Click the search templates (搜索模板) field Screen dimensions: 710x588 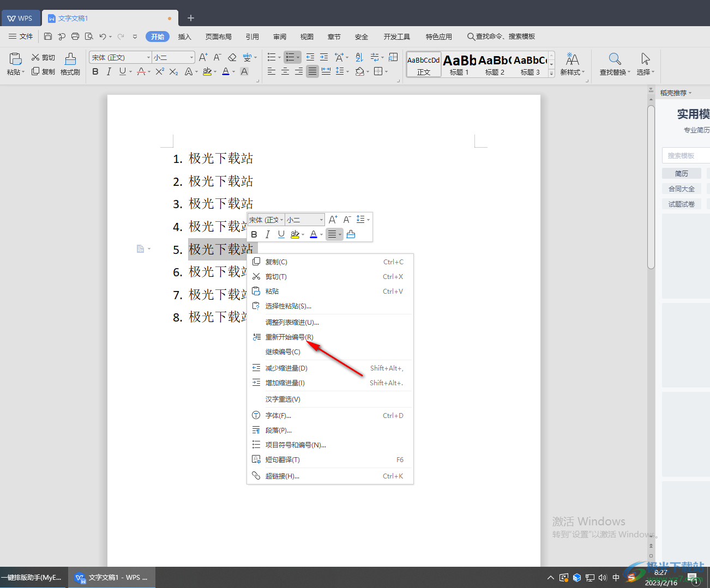[x=686, y=155]
